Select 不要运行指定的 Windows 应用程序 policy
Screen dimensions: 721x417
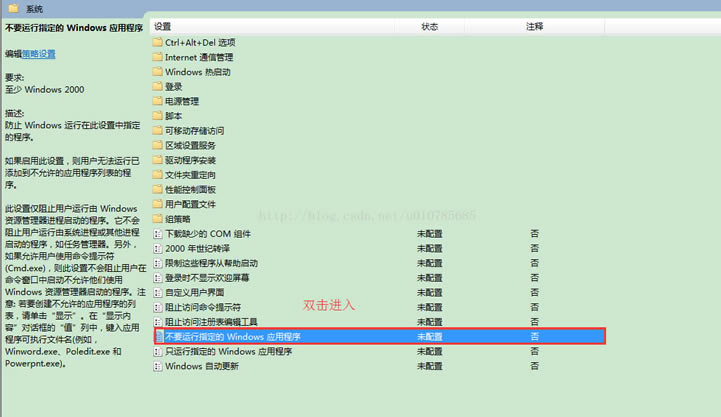(233, 337)
